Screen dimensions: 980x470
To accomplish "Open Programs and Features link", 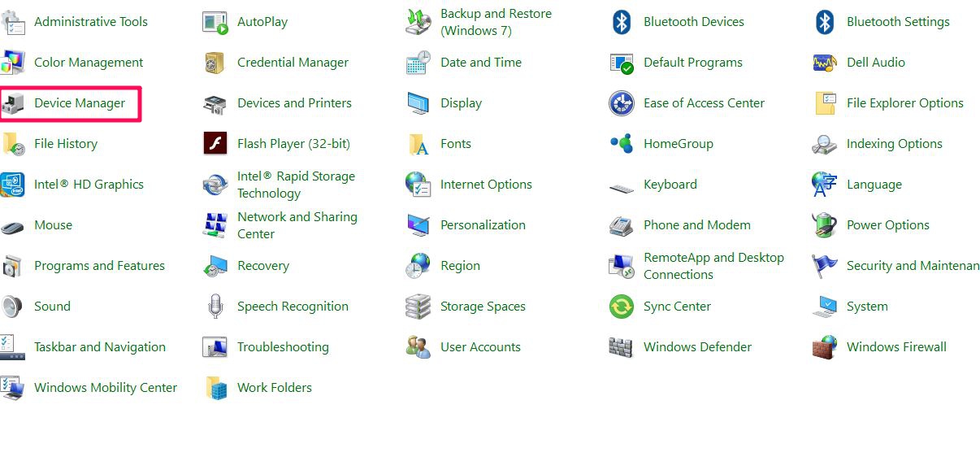I will tap(99, 266).
